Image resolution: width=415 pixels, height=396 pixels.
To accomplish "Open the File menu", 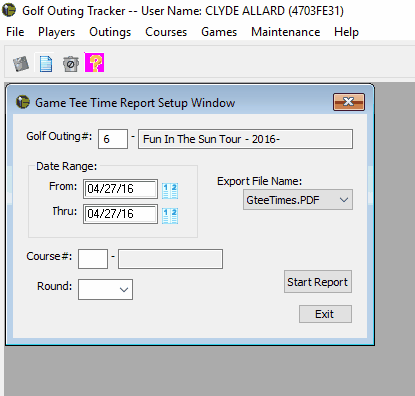I will (15, 32).
